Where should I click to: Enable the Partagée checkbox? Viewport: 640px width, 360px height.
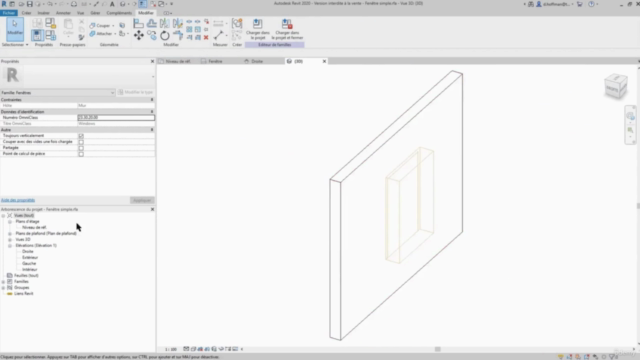(81, 148)
